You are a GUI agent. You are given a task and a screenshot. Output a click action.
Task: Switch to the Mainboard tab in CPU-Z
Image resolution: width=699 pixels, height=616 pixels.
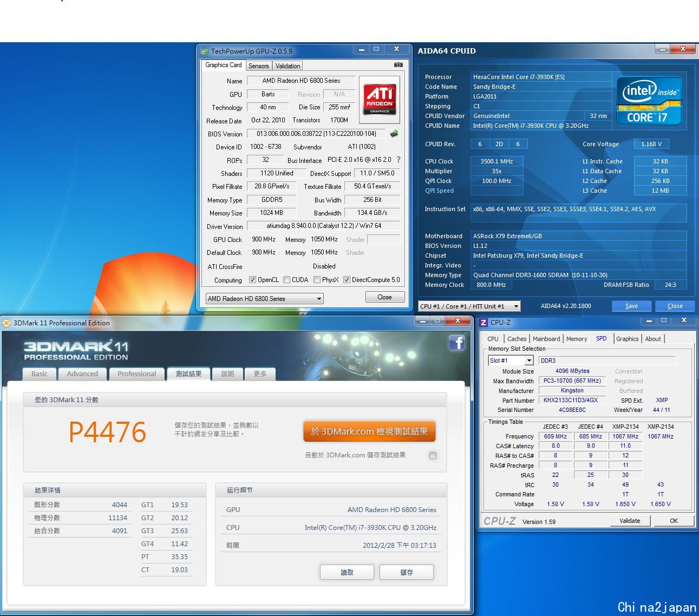coord(546,339)
